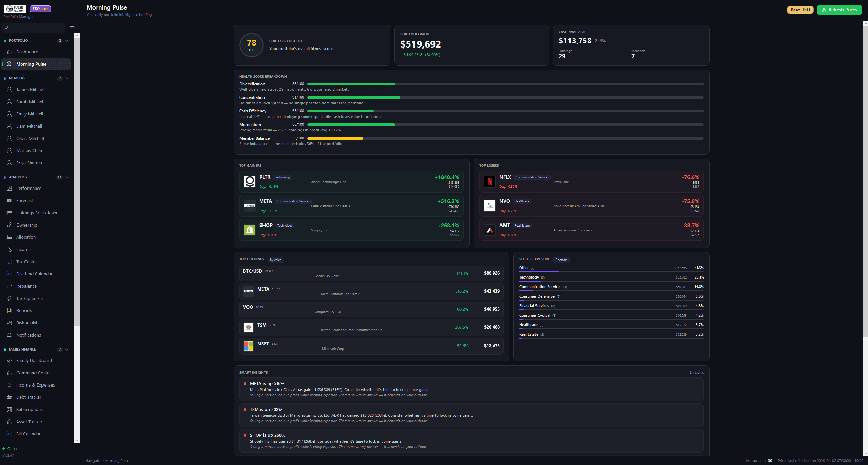Click the Palantir PLTR logo
Viewport: 868px width, 465px height.
[x=250, y=182]
